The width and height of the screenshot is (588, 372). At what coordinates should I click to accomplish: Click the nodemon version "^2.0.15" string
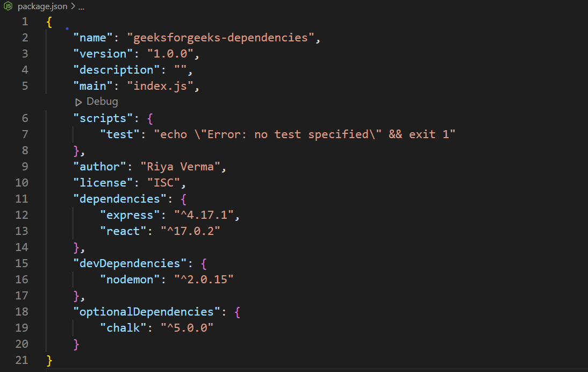coord(203,279)
